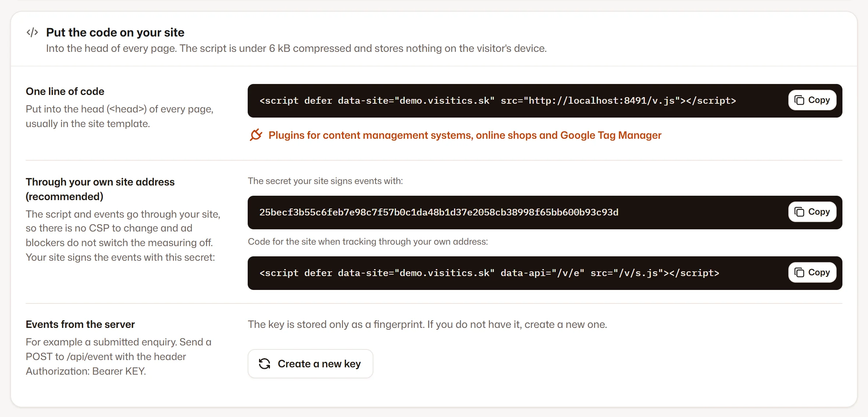Click the 'One line of code' heading
Screen dimensions: 868x417
point(65,91)
